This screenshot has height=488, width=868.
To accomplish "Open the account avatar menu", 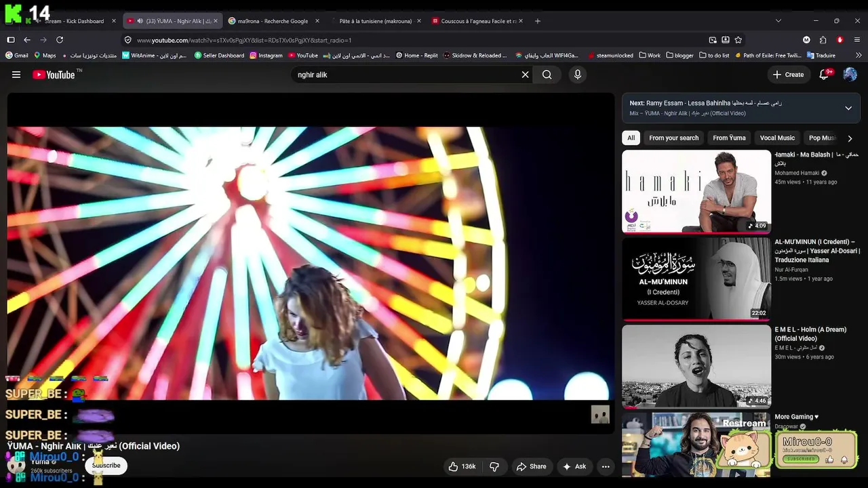I will tap(850, 75).
